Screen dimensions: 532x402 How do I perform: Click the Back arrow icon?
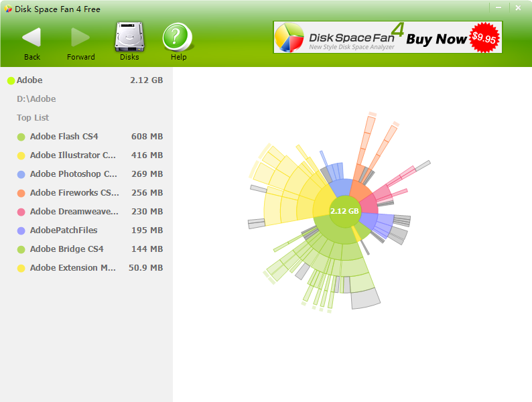[31, 38]
